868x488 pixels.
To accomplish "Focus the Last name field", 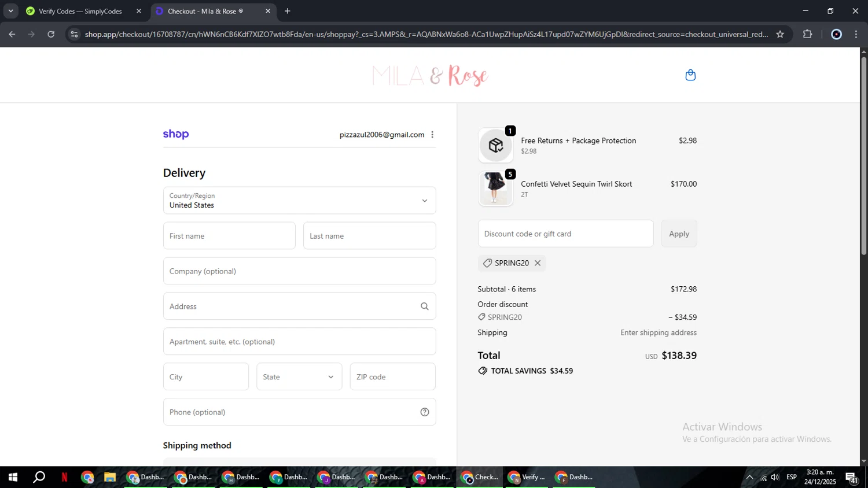I will click(x=369, y=236).
